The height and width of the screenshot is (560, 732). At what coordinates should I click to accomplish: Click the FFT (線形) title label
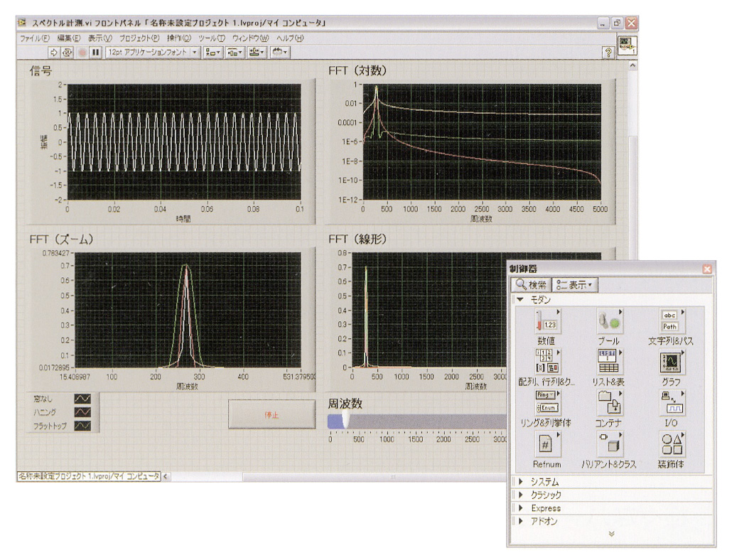point(358,239)
